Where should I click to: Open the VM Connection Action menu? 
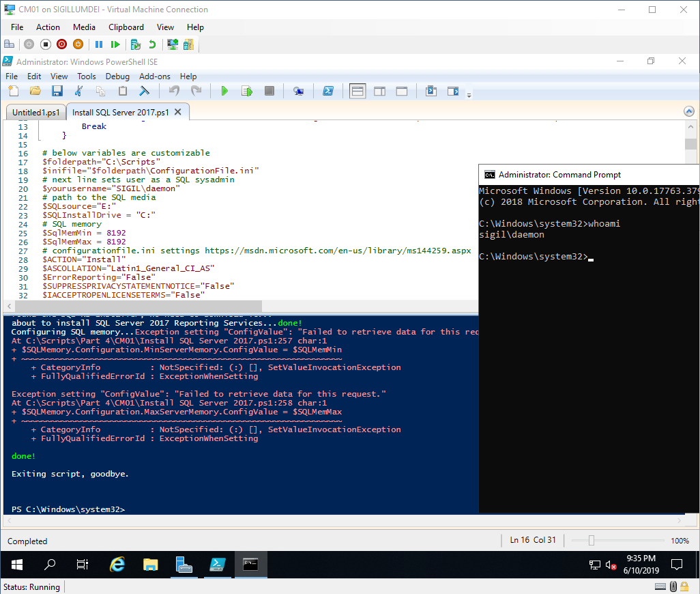pos(48,27)
